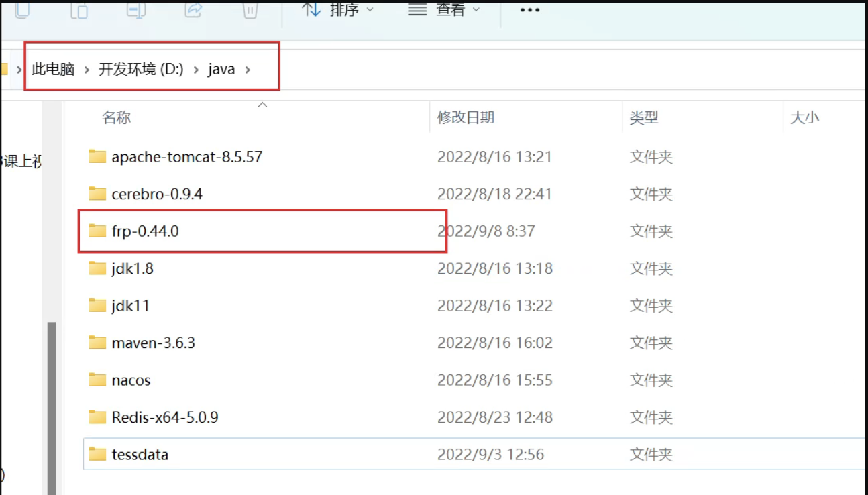Open the See more ellipsis menu

click(x=529, y=10)
